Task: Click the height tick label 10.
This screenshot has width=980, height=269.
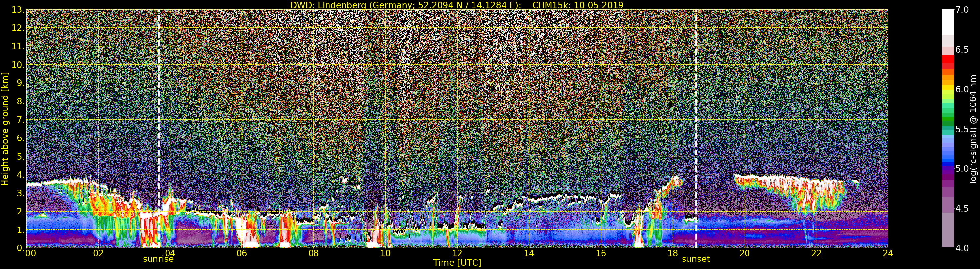Action: [18, 65]
